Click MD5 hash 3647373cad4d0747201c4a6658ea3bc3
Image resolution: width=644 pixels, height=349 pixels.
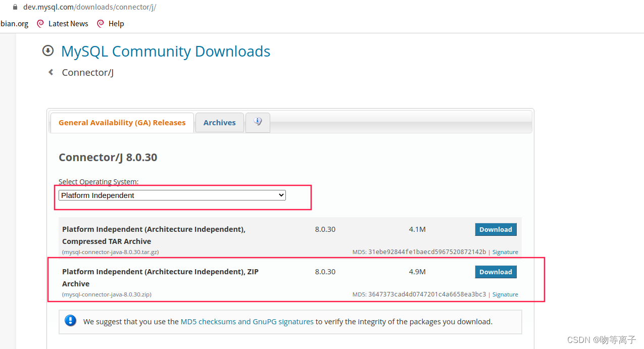coord(427,294)
